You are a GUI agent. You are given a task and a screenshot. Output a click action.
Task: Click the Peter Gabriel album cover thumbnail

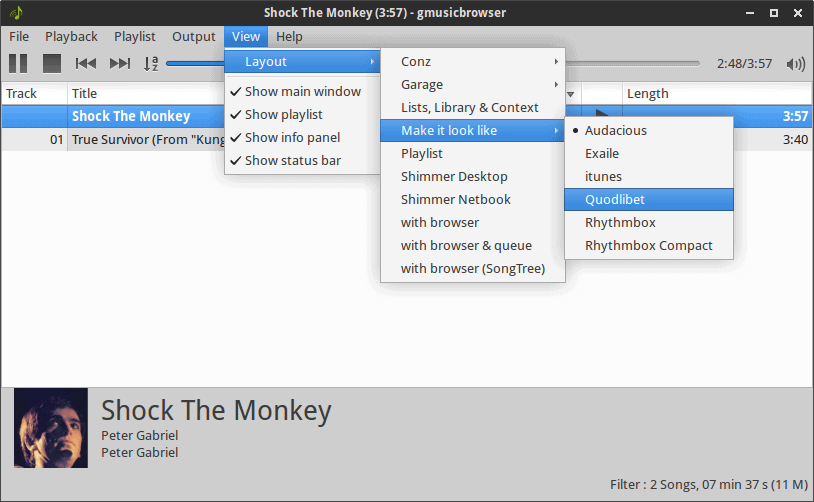click(51, 428)
